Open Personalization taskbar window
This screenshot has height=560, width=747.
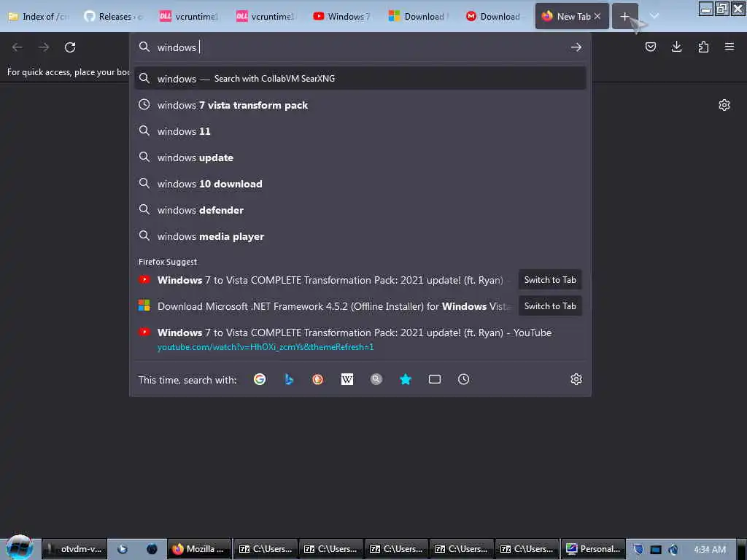coord(594,549)
